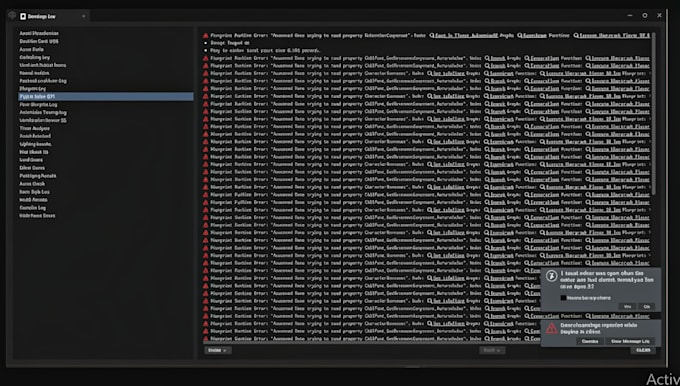Screen dimensions: 680x386
Task: Click the small arrow on the Message Log tab
Action: click(x=84, y=16)
